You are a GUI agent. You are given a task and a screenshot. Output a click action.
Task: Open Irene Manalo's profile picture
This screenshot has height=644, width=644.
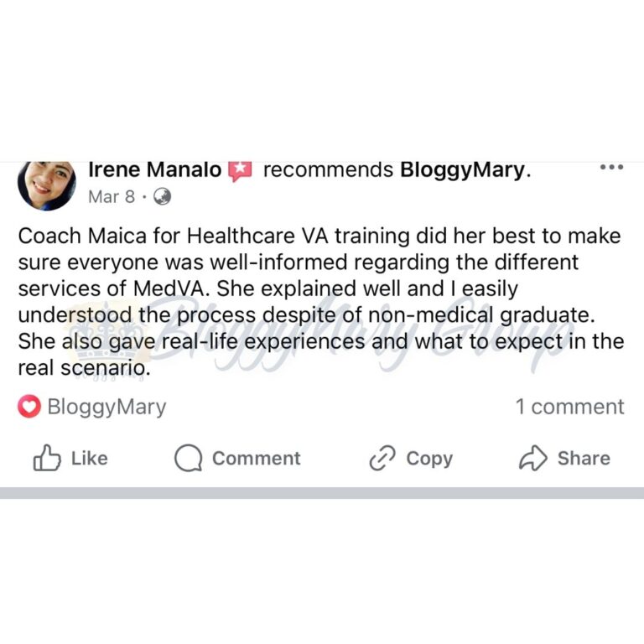(x=47, y=184)
